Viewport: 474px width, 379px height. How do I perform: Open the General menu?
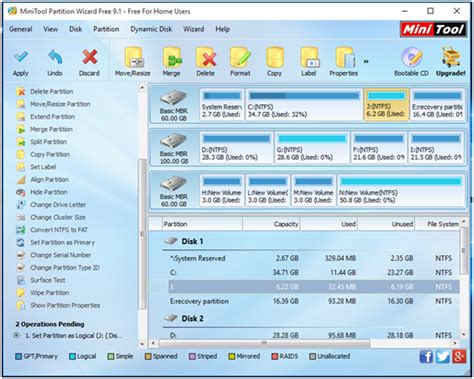click(21, 29)
